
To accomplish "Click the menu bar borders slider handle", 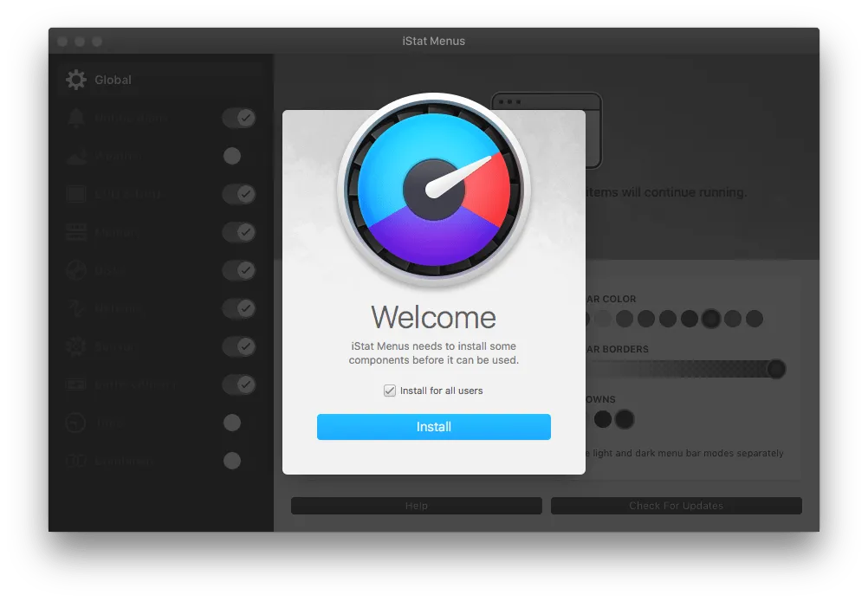I will [776, 370].
